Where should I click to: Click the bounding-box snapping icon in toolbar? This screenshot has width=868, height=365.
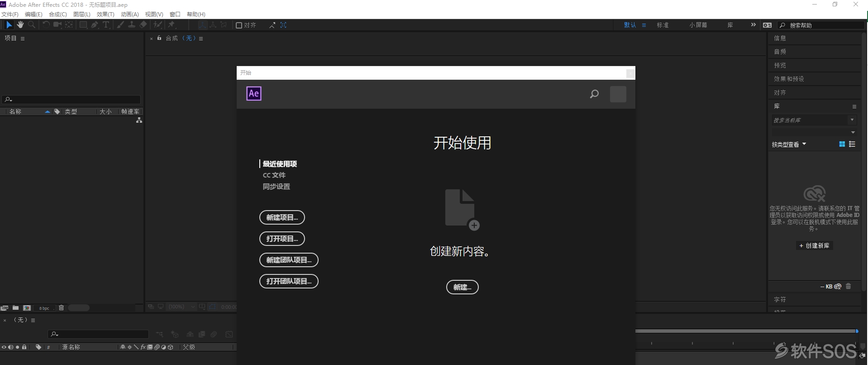[x=283, y=25]
